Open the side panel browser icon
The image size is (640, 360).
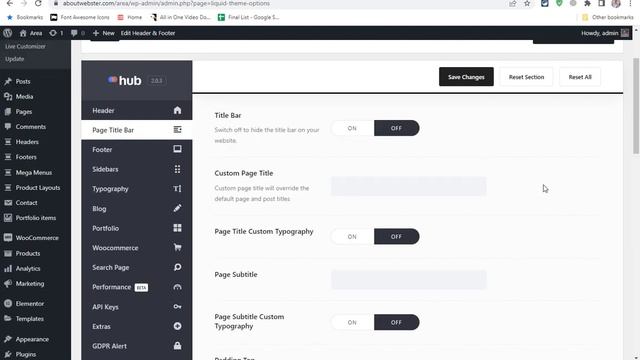coord(601,3)
